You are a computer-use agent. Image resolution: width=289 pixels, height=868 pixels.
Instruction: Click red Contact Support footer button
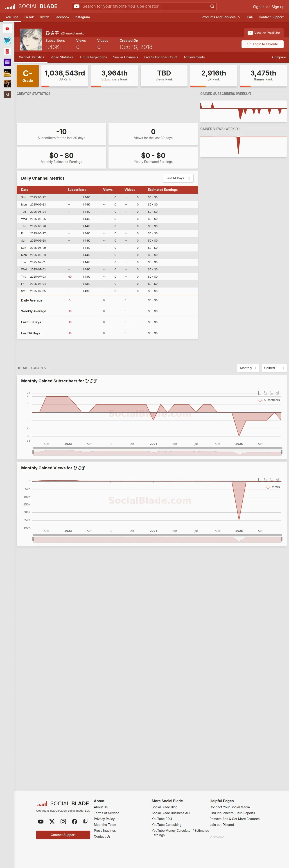(x=63, y=835)
